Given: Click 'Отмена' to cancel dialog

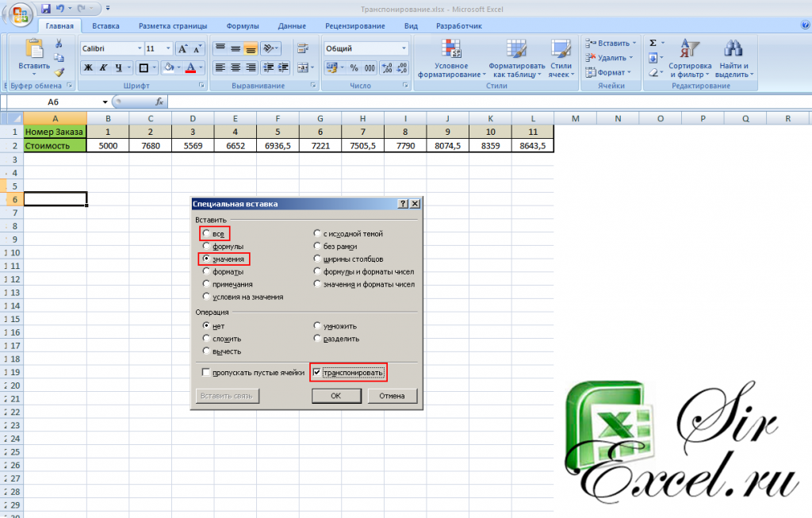Looking at the screenshot, I should (x=392, y=396).
